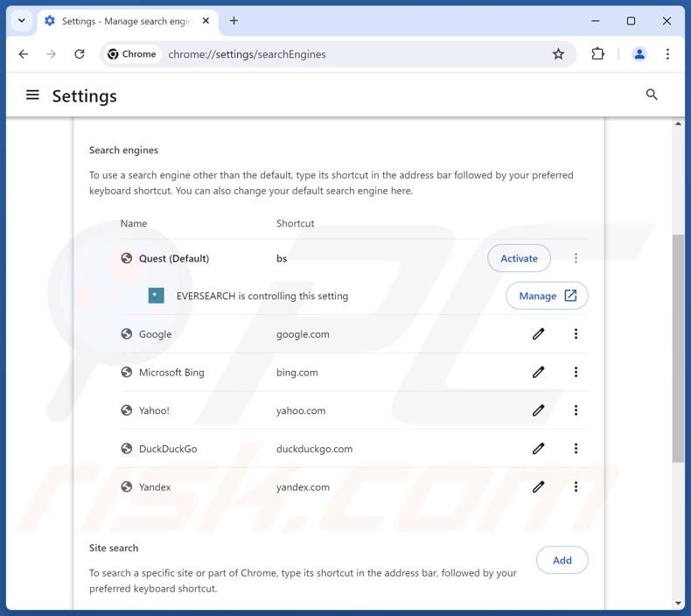
Task: Close the Settings tab
Action: (x=206, y=21)
